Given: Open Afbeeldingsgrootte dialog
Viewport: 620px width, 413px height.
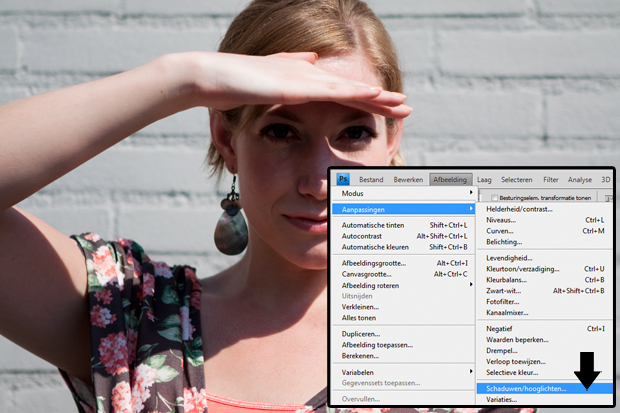Looking at the screenshot, I should pos(373,263).
